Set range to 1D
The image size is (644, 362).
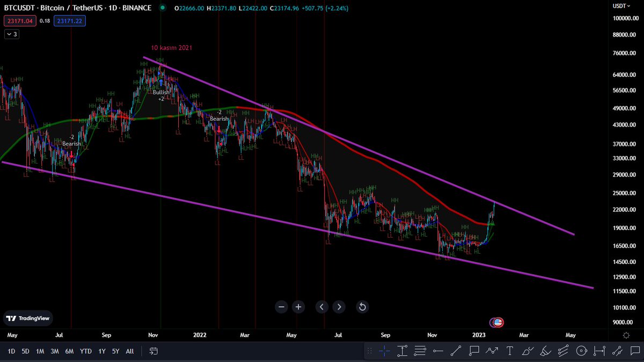(11, 351)
